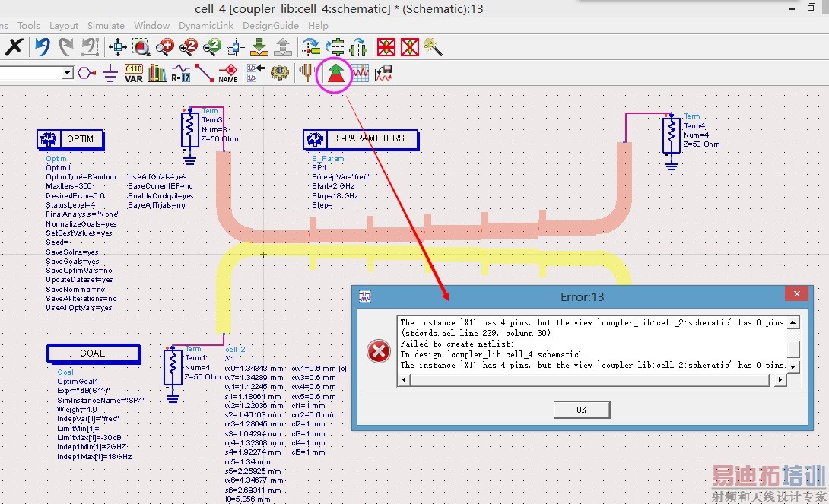Click OK in the Error:13 dialog
The image size is (829, 504).
tap(582, 410)
